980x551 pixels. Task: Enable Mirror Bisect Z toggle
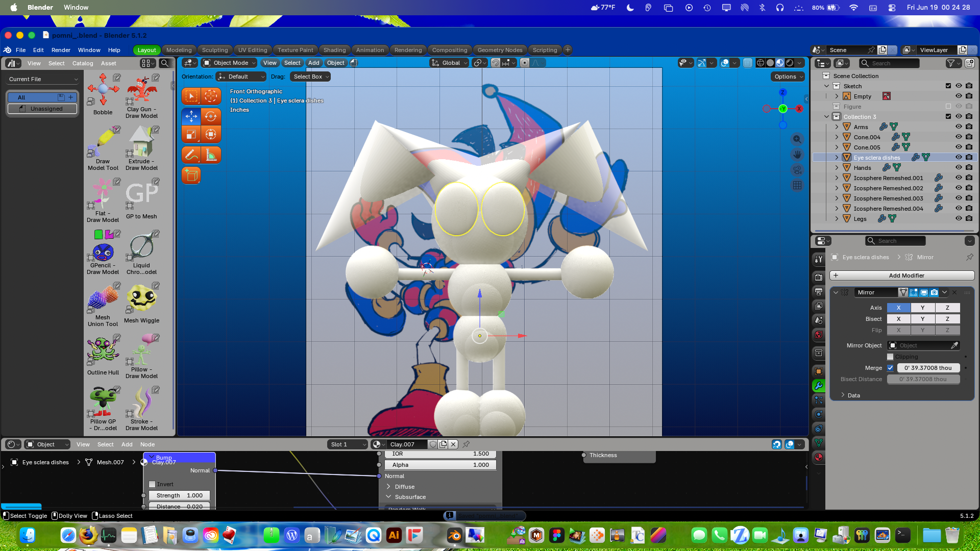pos(948,319)
